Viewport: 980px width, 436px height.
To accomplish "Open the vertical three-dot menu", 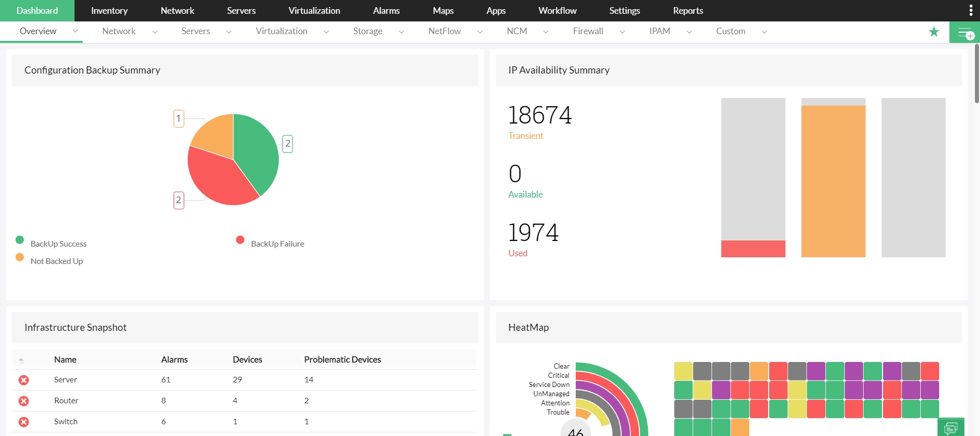I will 970,10.
